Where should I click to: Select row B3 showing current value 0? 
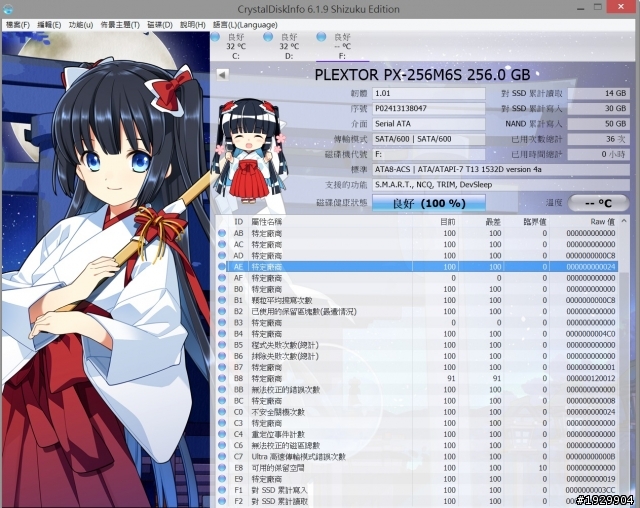(417, 322)
